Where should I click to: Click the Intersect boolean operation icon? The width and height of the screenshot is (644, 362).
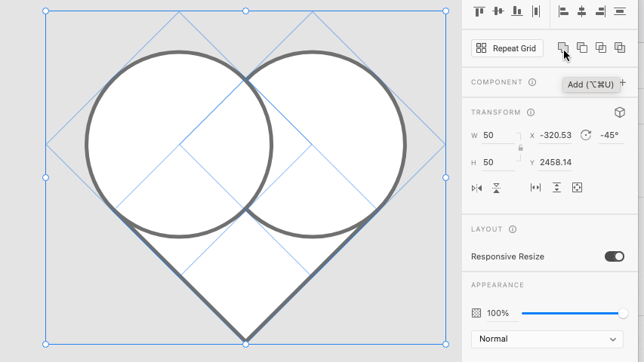point(601,48)
